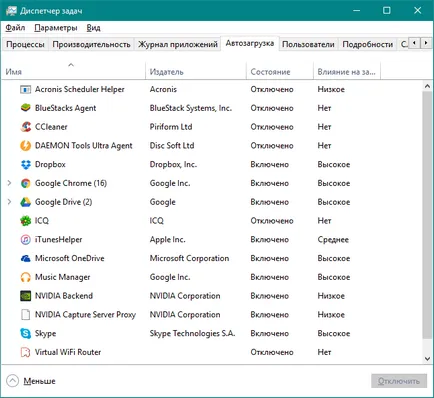434x398 pixels.
Task: Select the CCleaner row name
Action: click(x=51, y=127)
